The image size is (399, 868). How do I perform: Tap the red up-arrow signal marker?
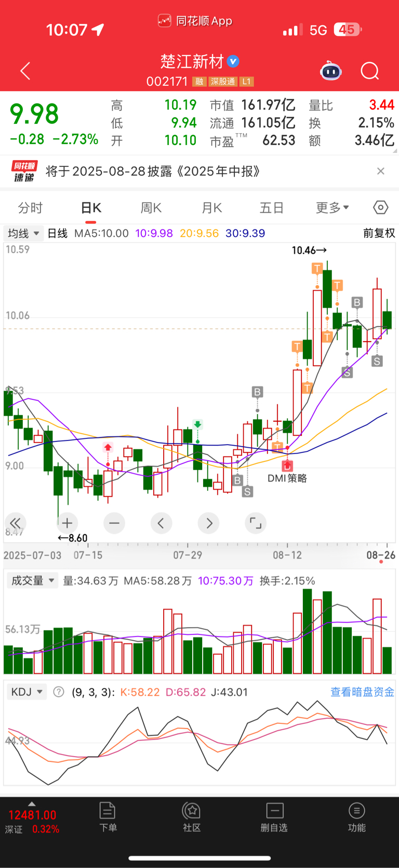coord(108,448)
